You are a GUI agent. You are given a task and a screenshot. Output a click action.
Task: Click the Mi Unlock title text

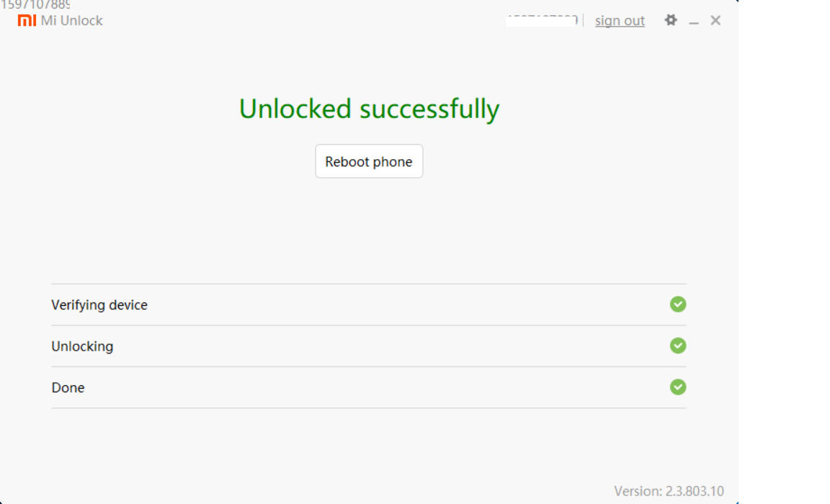[72, 21]
